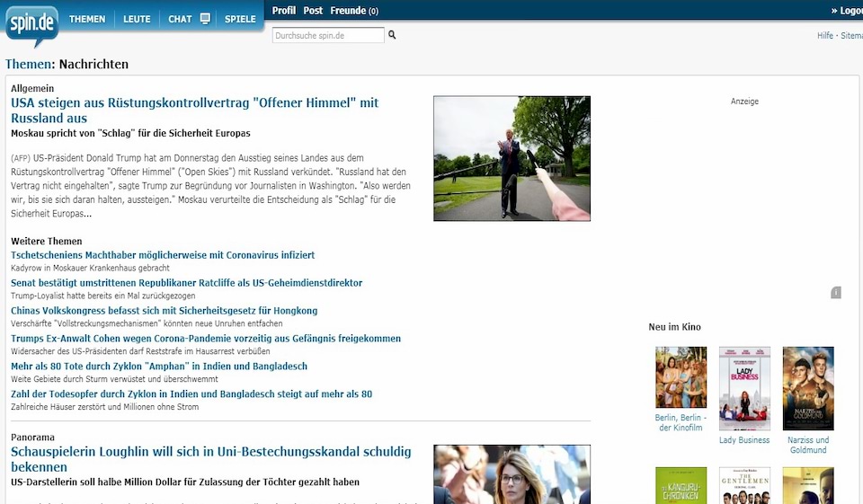This screenshot has height=504, width=863.
Task: Open article on Tschetscheniens Machthaber Coronavirus
Action: (163, 255)
